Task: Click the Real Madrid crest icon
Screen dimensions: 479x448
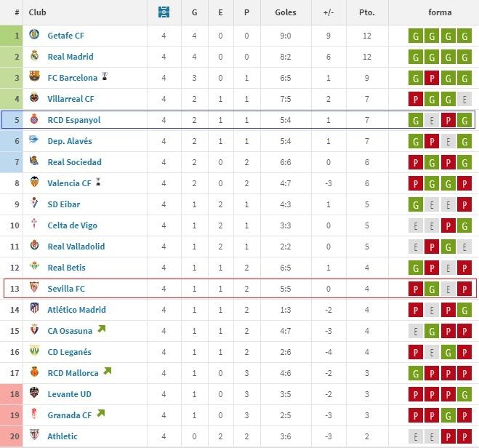Action: pos(34,56)
